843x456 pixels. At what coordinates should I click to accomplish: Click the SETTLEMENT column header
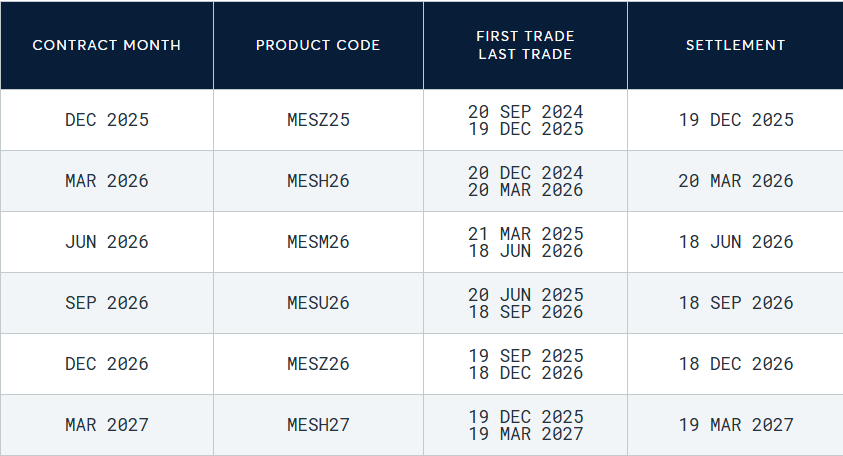coord(735,45)
